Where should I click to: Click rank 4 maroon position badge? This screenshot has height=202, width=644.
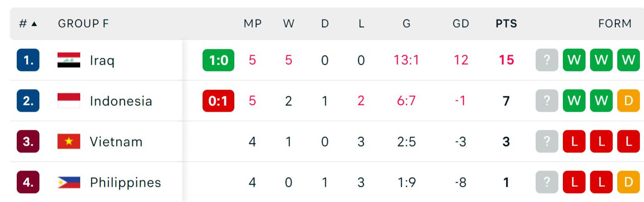coord(28,182)
